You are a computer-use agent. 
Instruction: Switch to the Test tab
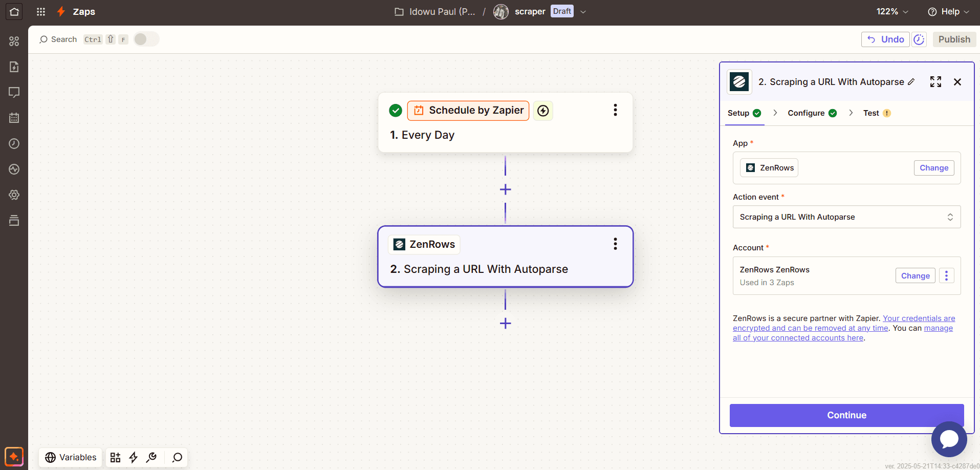877,113
